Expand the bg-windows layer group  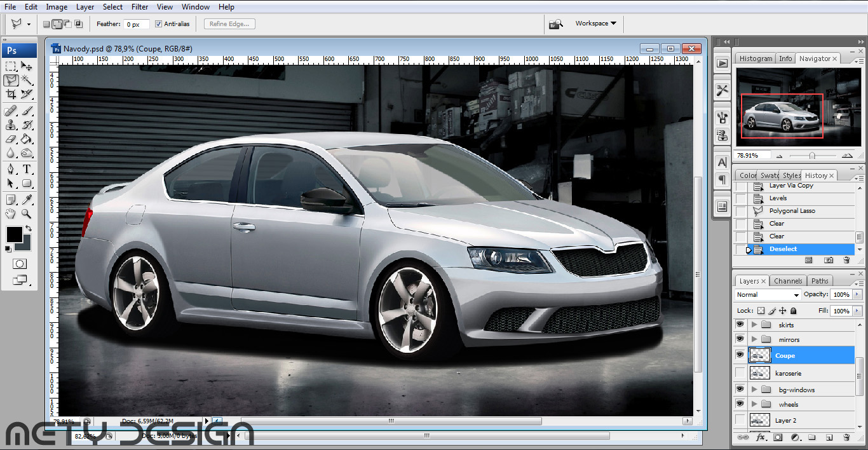[754, 389]
